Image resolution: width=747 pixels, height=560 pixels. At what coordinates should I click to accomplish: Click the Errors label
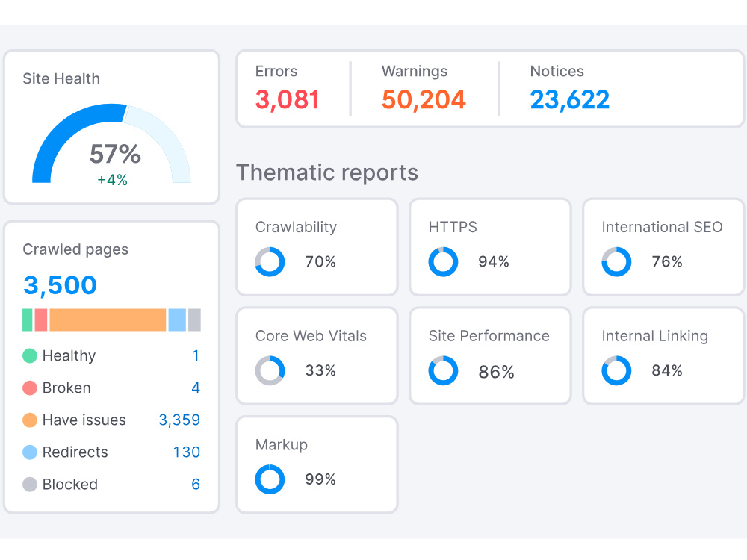coord(276,72)
